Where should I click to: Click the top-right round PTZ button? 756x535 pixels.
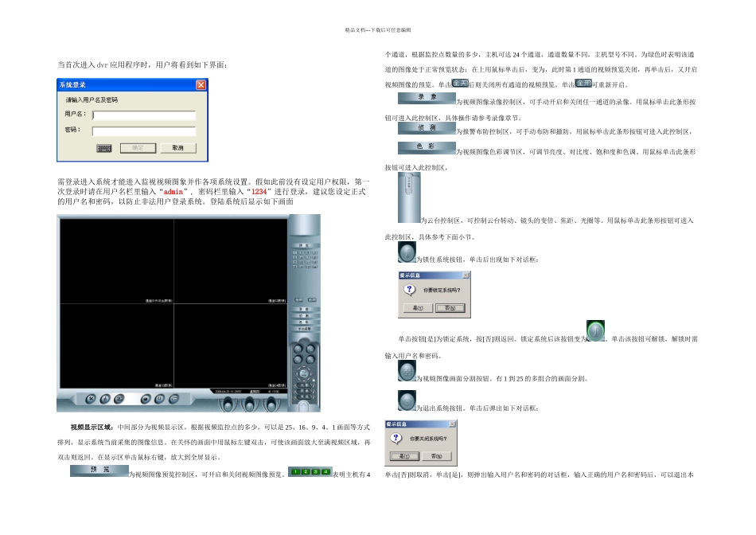310,348
